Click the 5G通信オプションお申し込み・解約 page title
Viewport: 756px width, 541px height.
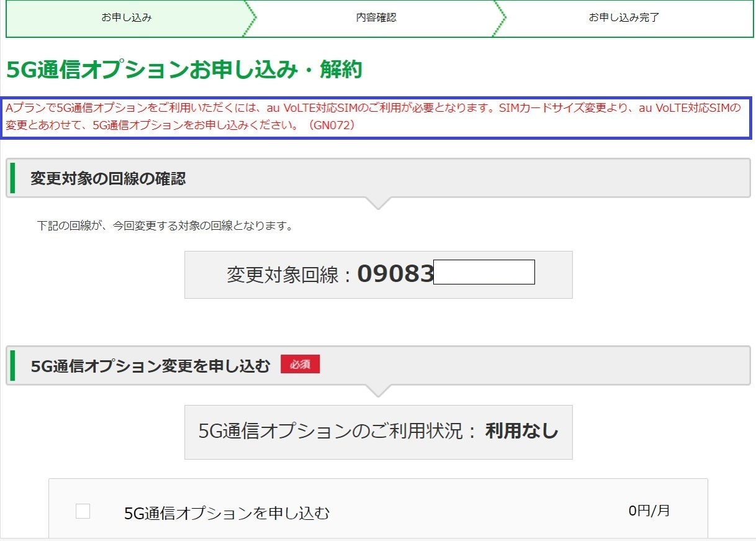184,70
